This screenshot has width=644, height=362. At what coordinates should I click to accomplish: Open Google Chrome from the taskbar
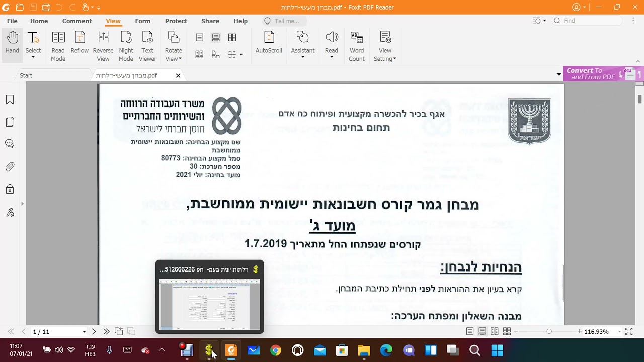point(275,350)
